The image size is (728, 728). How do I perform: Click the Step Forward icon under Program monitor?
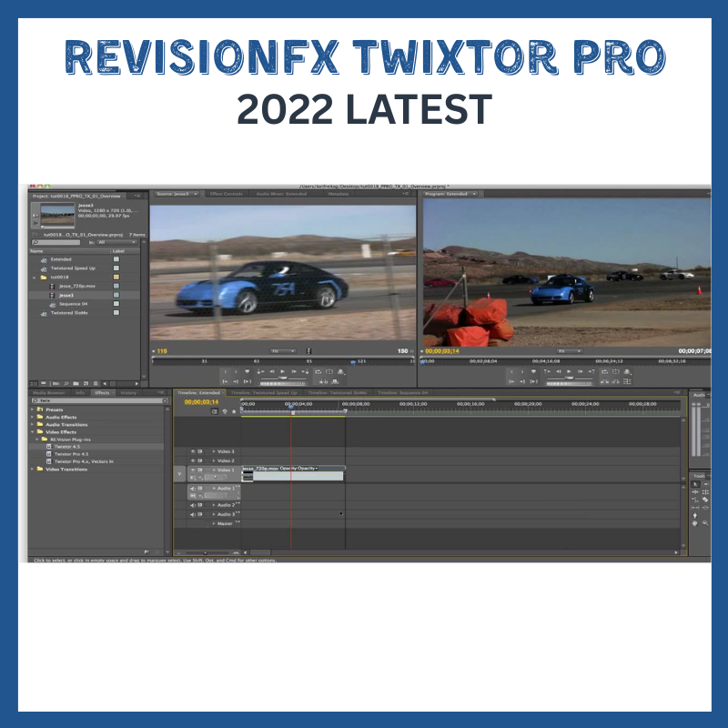coord(580,369)
